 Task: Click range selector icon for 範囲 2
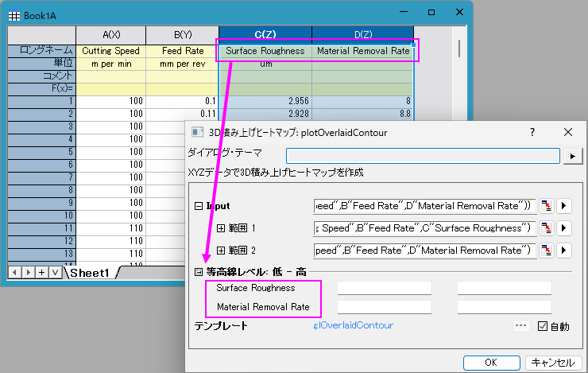coord(547,251)
